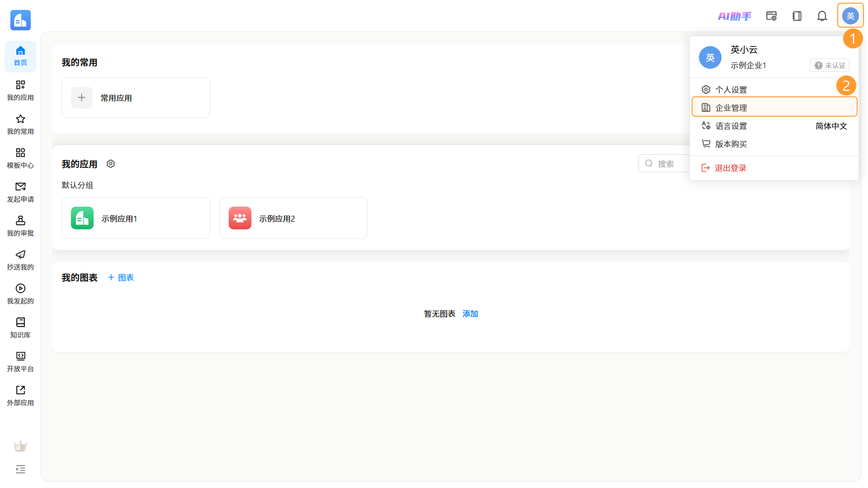Click the 我的图表 heading
This screenshot has height=488, width=868.
[x=79, y=278]
